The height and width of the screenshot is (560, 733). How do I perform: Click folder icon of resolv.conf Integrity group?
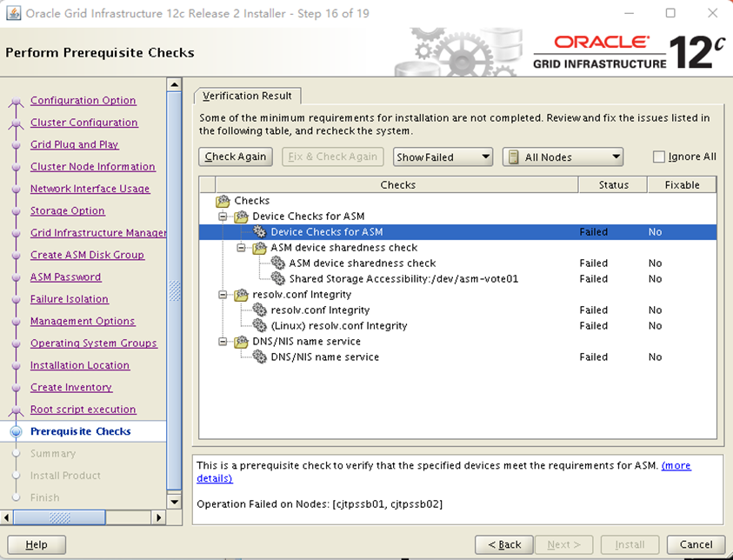tap(241, 295)
